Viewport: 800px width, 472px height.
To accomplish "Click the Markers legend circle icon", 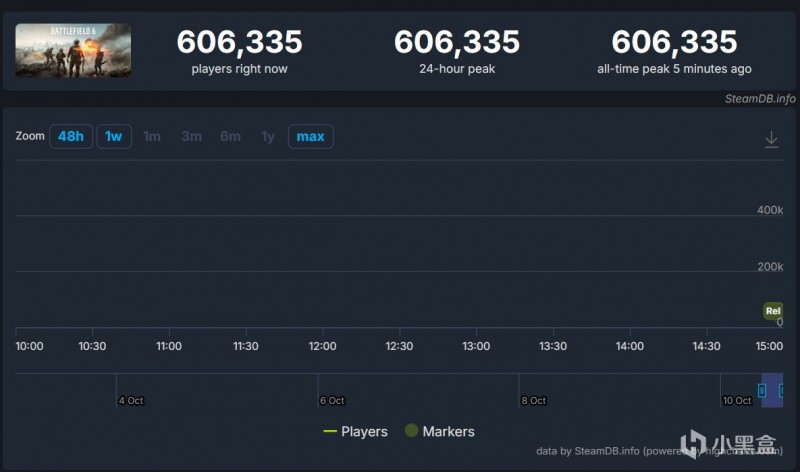I will point(411,431).
